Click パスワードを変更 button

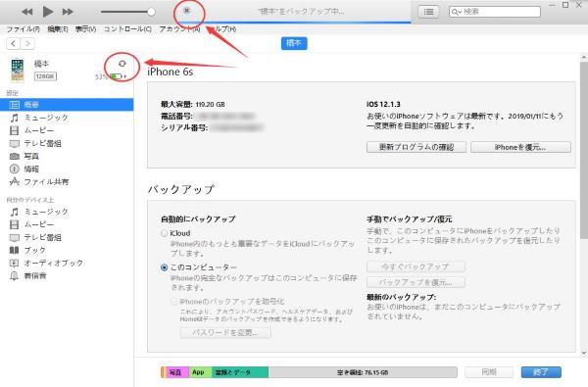pos(225,333)
